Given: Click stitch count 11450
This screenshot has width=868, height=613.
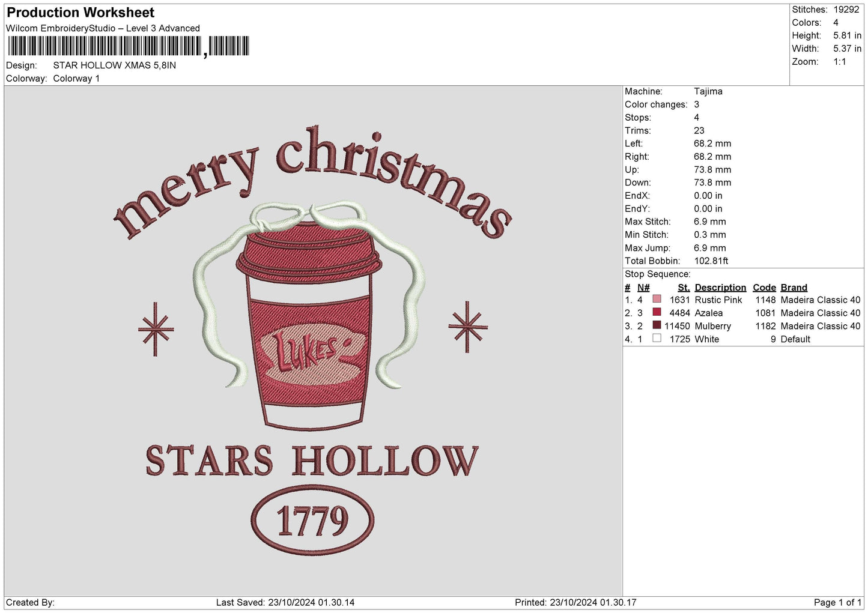Looking at the screenshot, I should tap(677, 326).
